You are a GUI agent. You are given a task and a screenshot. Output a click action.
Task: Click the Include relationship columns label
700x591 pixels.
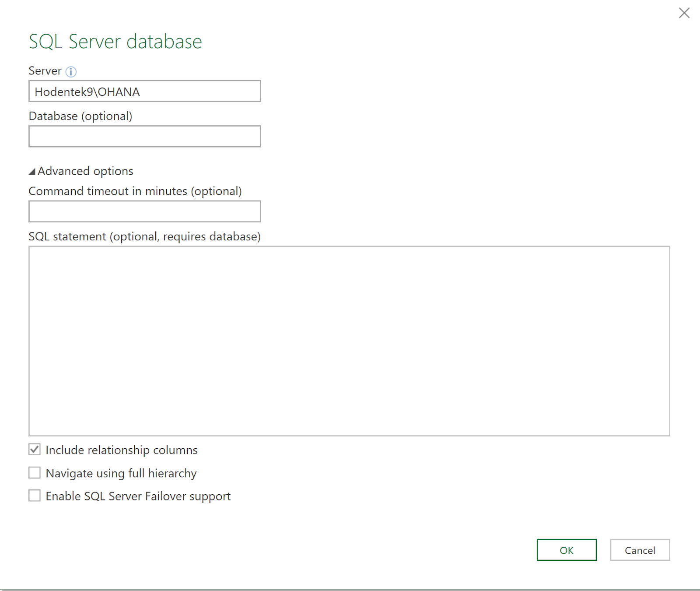pos(122,450)
